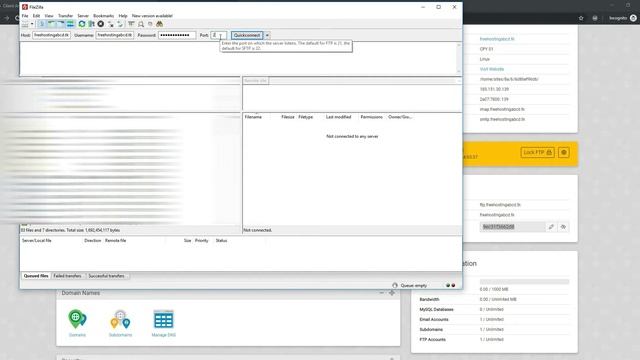Open the Help menu
The image size is (640, 360).
(123, 16)
